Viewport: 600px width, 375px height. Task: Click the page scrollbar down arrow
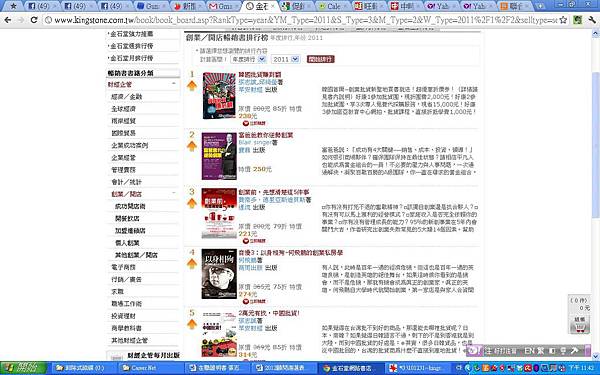(595, 356)
